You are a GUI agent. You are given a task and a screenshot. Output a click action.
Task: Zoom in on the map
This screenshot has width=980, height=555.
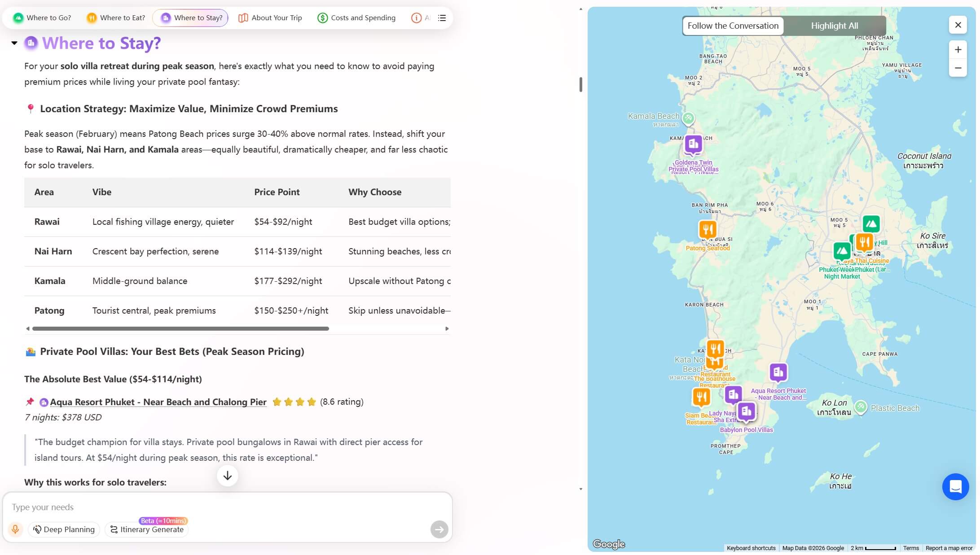(958, 50)
